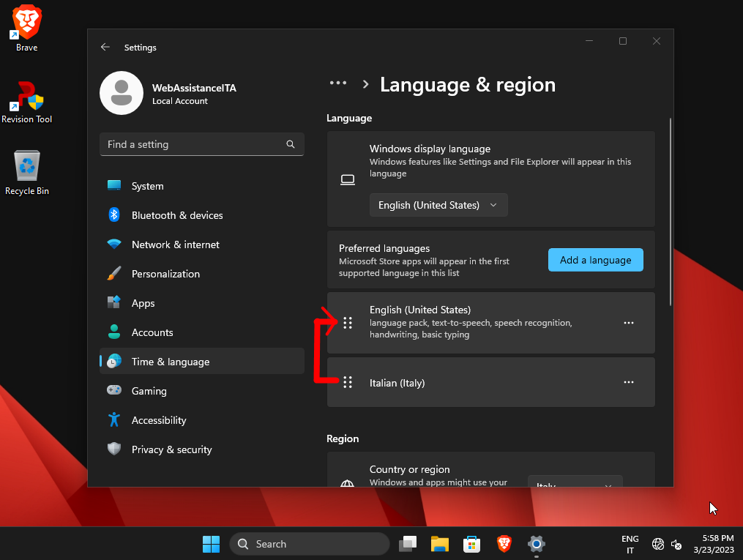Image resolution: width=743 pixels, height=560 pixels.
Task: Click taskbar Search box
Action: [310, 544]
